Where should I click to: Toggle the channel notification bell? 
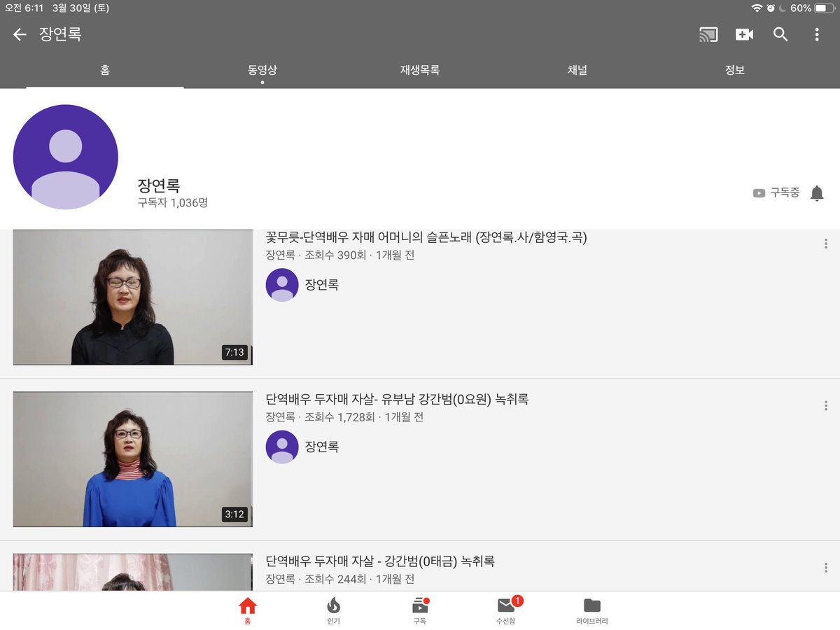pos(817,193)
